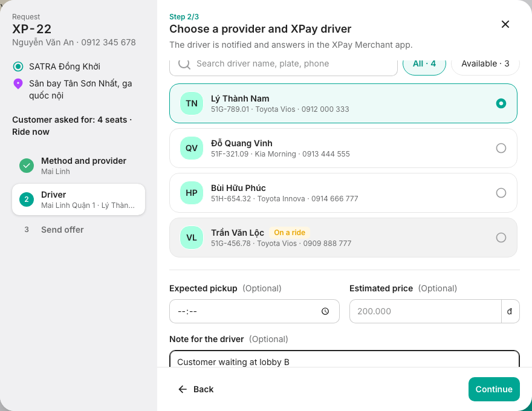Click the heading Choose a provider and XPay driver

point(260,29)
